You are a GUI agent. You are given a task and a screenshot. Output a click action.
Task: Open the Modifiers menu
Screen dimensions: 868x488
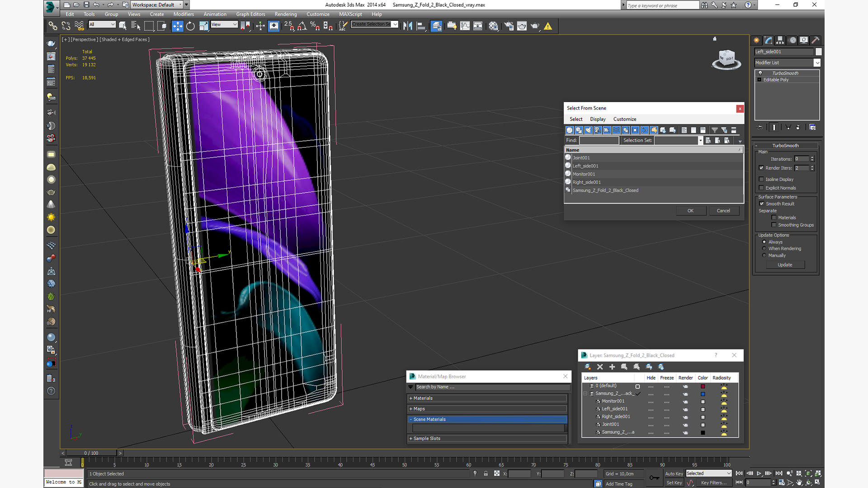click(x=184, y=14)
